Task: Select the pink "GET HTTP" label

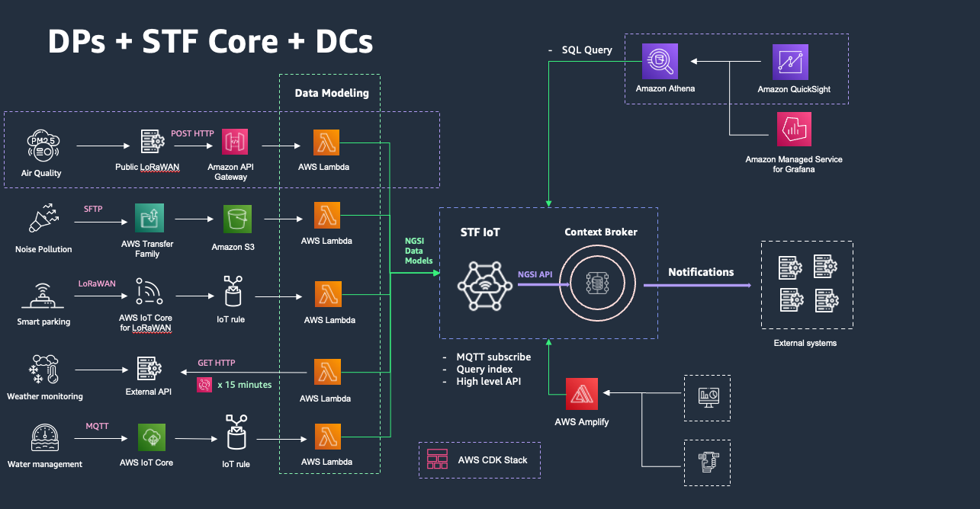Action: click(x=217, y=363)
